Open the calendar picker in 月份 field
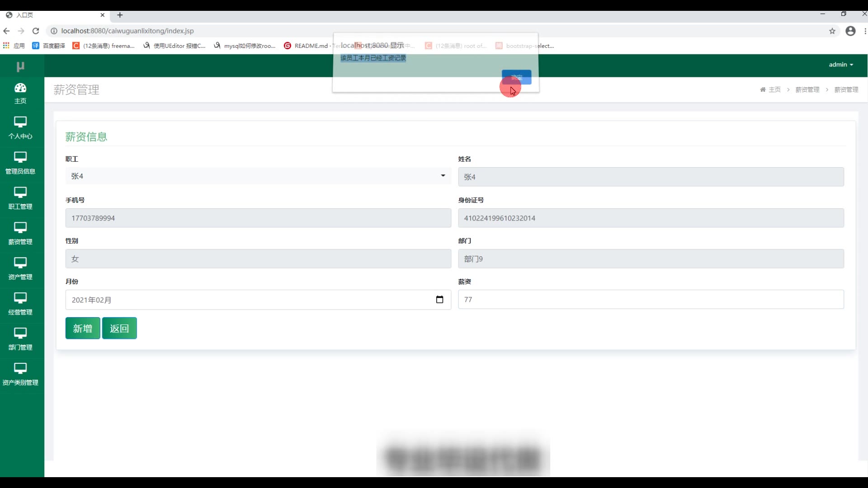The image size is (868, 488). tap(439, 300)
